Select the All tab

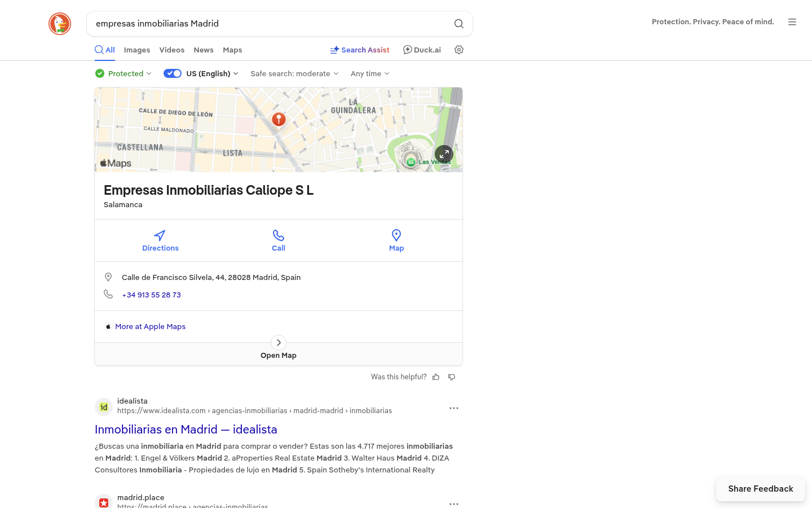tap(105, 50)
